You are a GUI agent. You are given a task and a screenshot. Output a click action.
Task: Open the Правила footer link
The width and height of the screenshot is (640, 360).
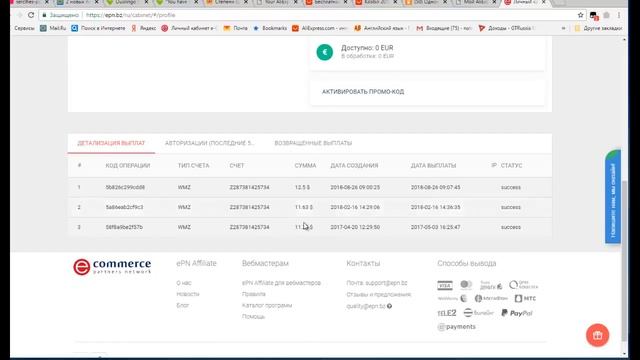click(253, 294)
